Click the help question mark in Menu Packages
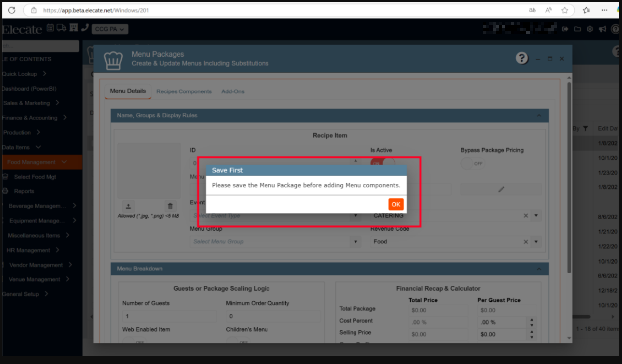The width and height of the screenshot is (622, 364). coord(522,58)
